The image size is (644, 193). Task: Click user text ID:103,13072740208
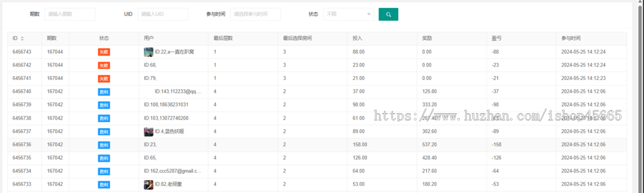pyautogui.click(x=166, y=118)
